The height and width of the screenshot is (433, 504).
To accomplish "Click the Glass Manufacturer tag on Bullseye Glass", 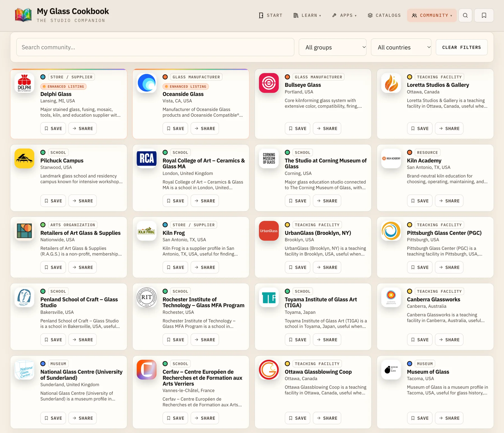I will (x=318, y=77).
